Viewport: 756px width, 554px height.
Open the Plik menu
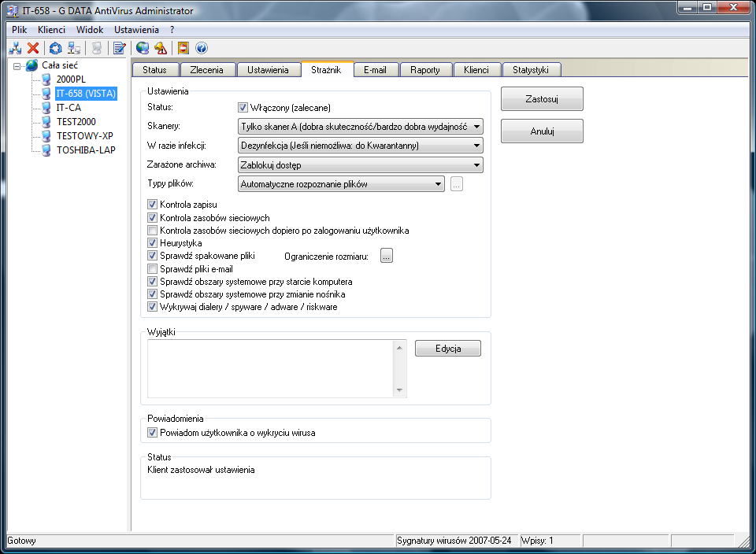pos(19,30)
